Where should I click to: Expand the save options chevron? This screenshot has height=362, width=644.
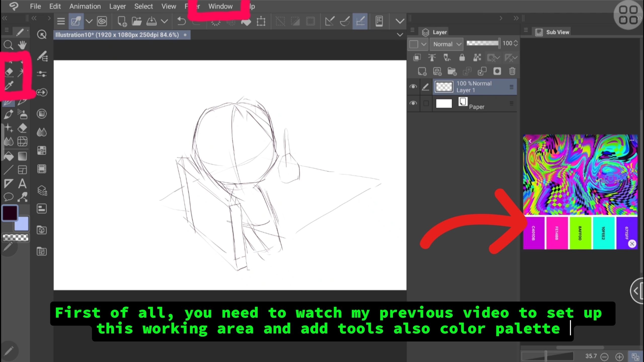tap(164, 21)
